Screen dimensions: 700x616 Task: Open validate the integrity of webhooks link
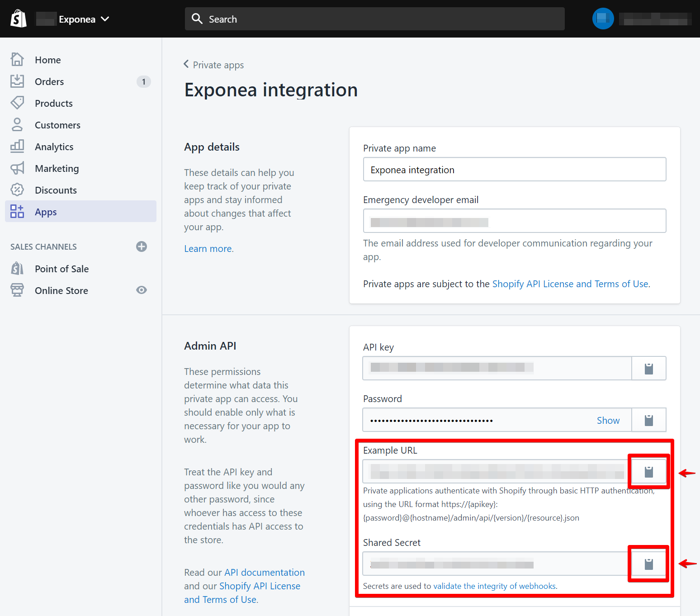[x=495, y=586]
